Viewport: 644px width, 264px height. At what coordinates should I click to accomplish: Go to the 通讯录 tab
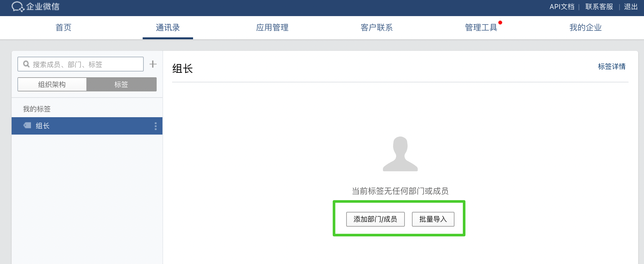(x=168, y=28)
